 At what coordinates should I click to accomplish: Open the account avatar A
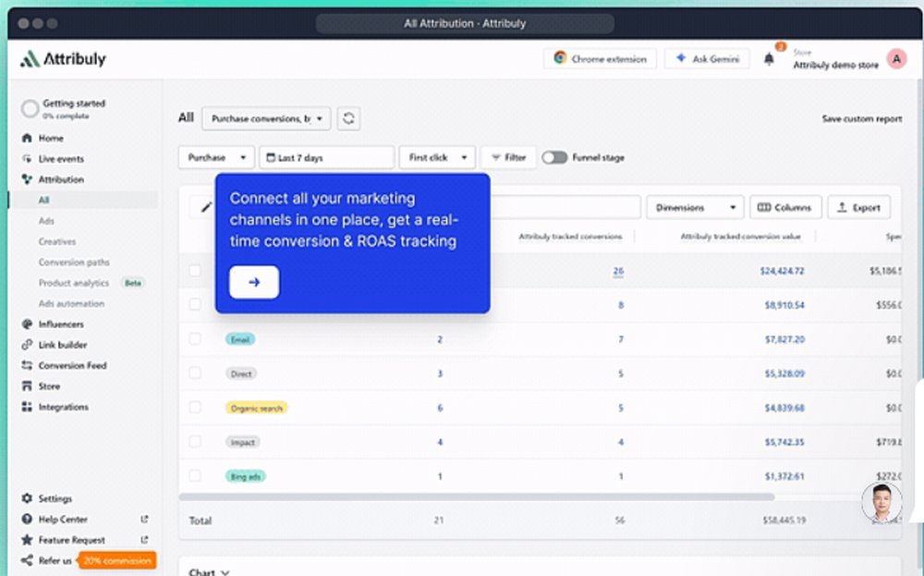pos(896,59)
